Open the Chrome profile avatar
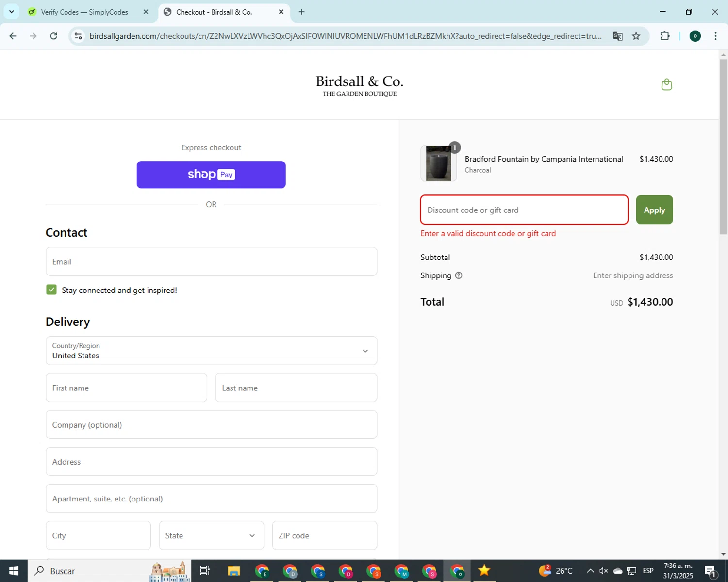This screenshot has width=728, height=582. (695, 36)
